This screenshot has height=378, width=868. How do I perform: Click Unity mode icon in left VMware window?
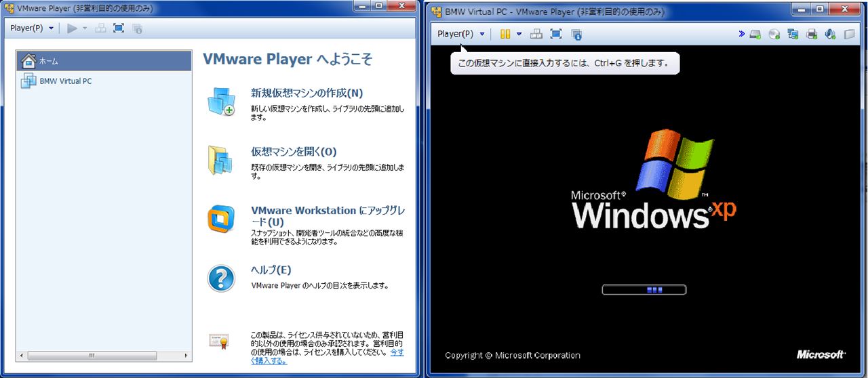[x=137, y=28]
